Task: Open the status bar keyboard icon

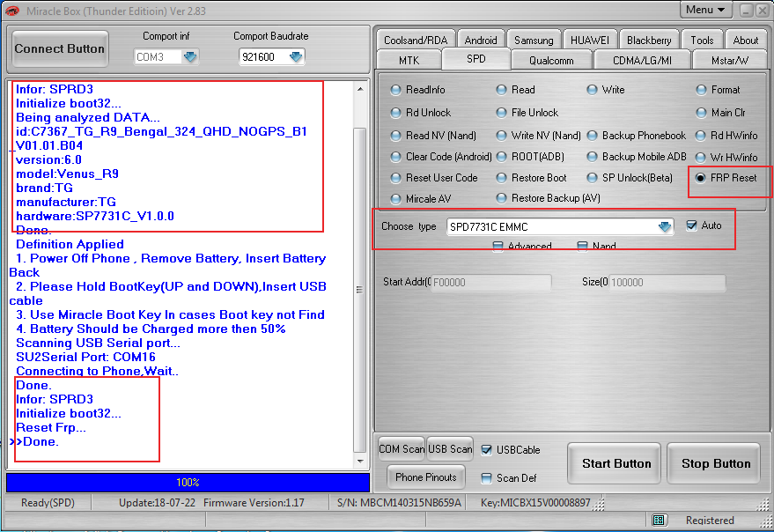Action: pyautogui.click(x=659, y=521)
